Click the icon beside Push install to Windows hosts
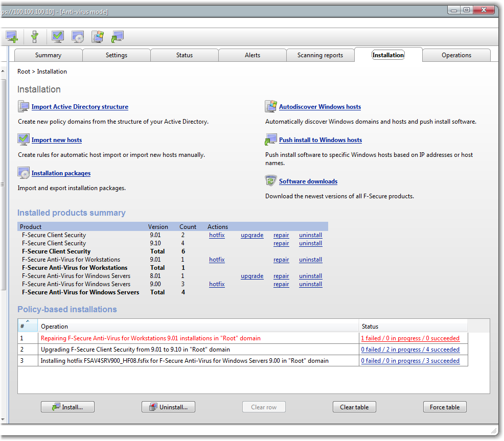 pos(270,140)
